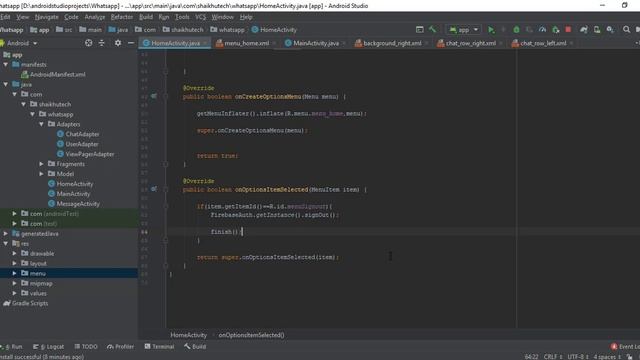Click the Search Everywhere magnifier icon

coord(626,30)
